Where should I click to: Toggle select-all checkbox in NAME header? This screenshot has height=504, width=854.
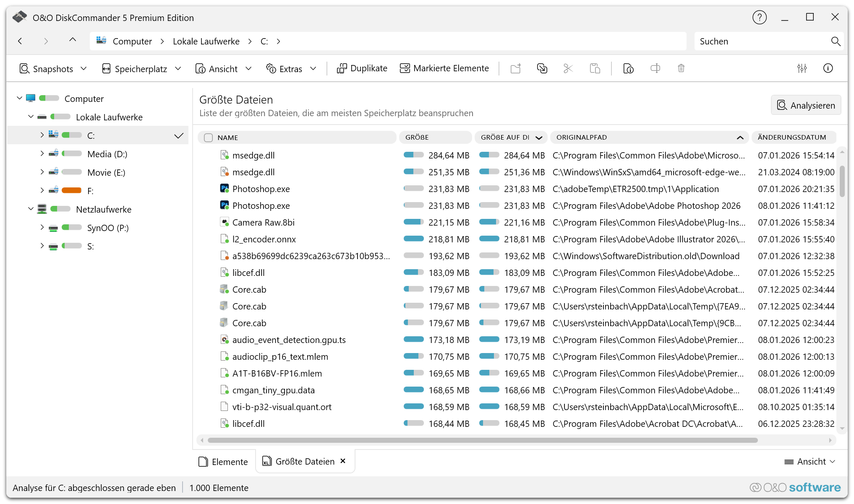click(x=208, y=138)
